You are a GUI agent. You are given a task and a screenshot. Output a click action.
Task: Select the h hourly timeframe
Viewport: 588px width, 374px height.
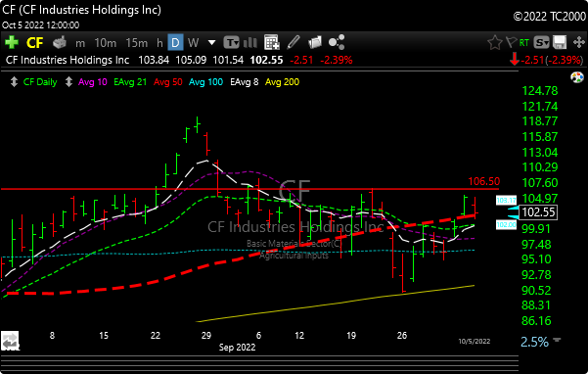(x=159, y=43)
